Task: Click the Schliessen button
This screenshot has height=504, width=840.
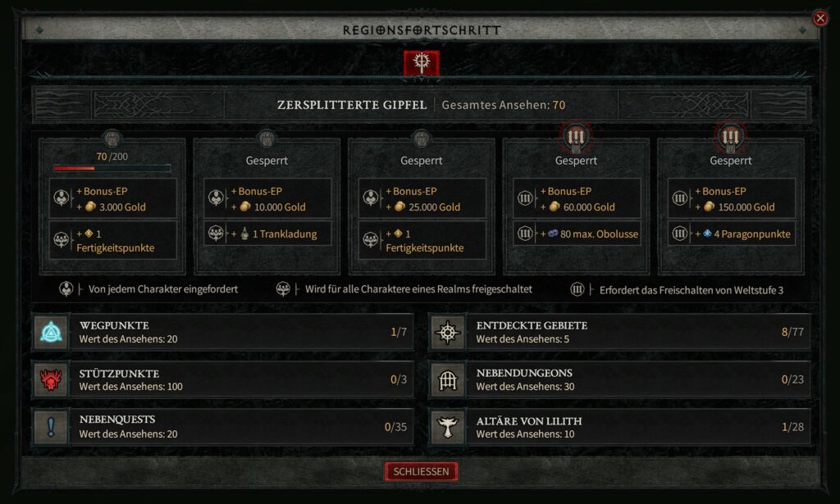Action: [421, 471]
